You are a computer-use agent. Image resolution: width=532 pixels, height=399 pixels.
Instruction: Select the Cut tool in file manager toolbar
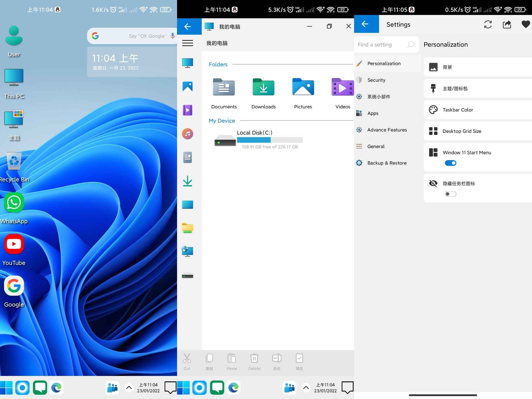point(187,360)
